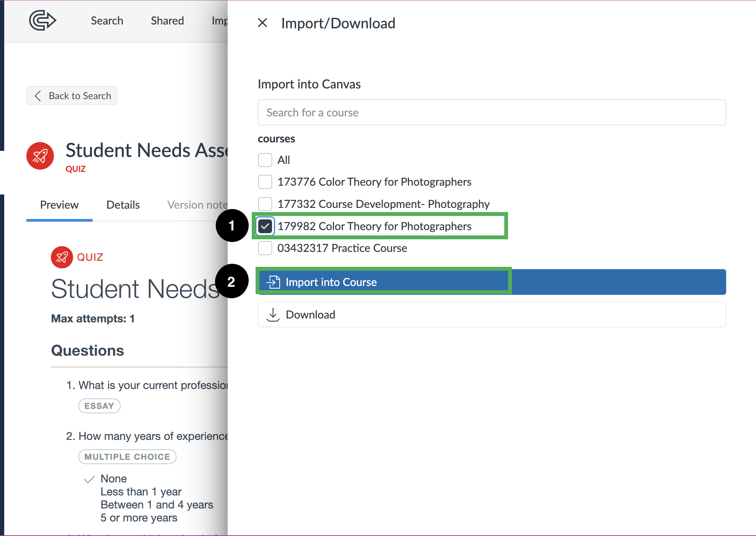756x536 pixels.
Task: Click the Max attempts: 1 text
Action: coord(93,319)
